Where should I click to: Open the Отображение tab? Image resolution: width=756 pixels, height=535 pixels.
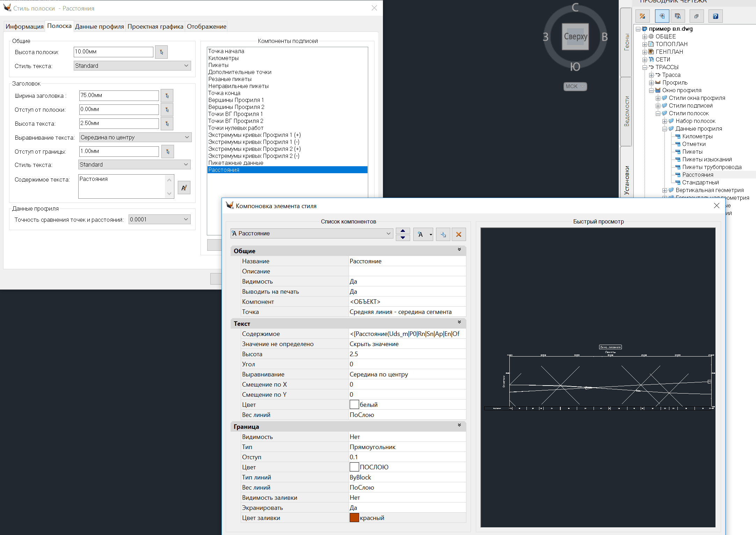206,27
